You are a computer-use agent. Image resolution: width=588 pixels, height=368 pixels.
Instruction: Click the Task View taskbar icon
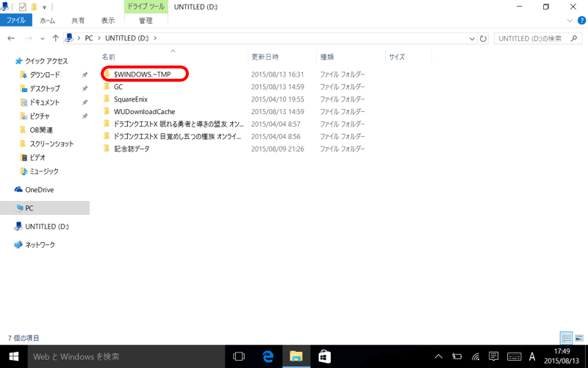[x=239, y=356]
